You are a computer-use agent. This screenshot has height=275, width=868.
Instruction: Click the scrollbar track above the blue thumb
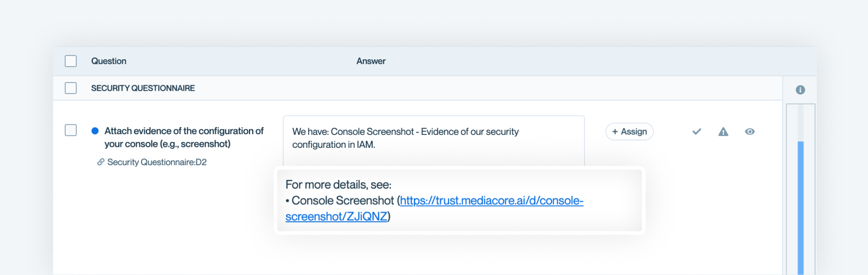click(800, 122)
